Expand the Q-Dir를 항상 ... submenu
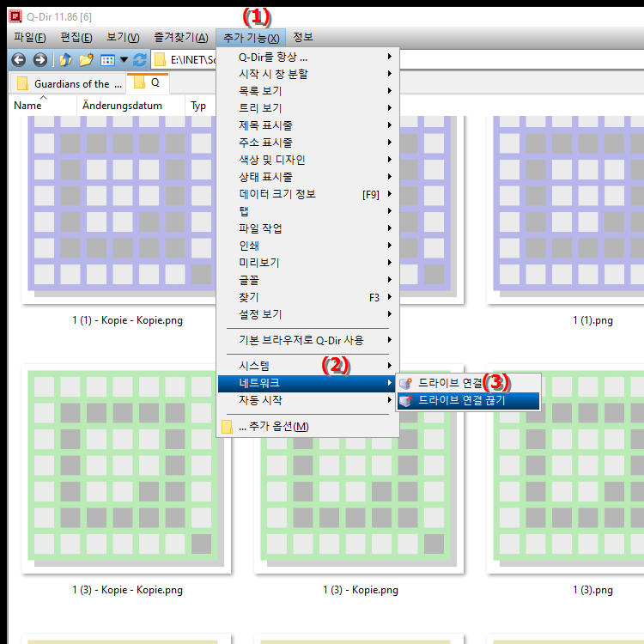This screenshot has width=644, height=644. click(x=308, y=57)
